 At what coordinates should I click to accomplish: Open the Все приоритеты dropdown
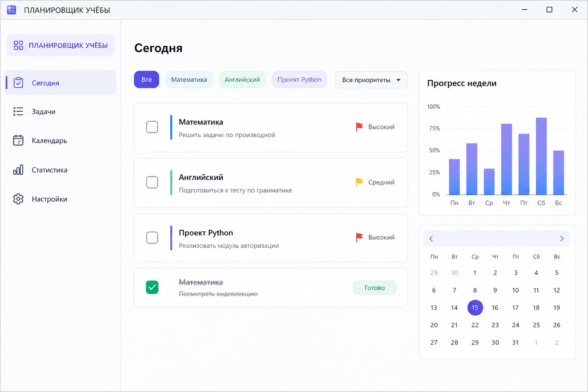tap(371, 80)
